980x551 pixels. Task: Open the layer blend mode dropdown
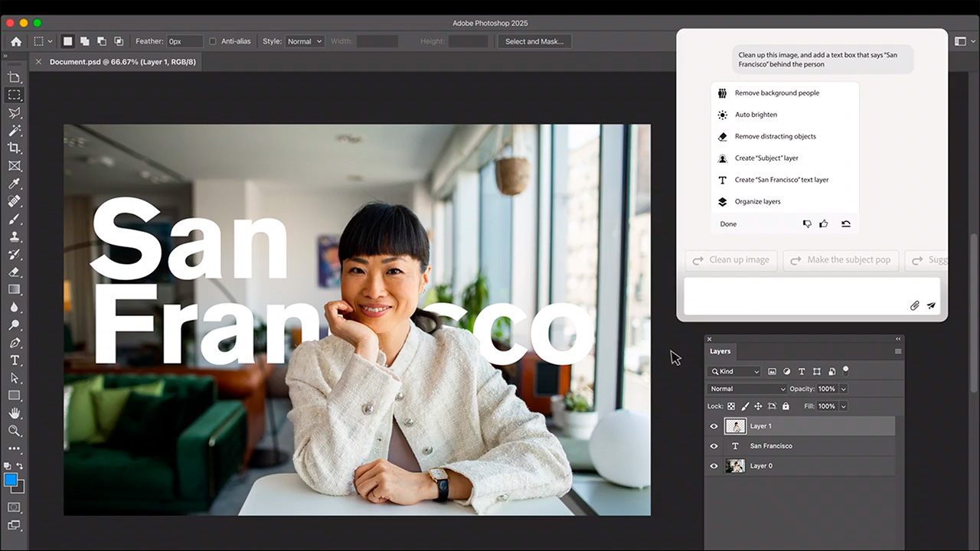point(746,389)
